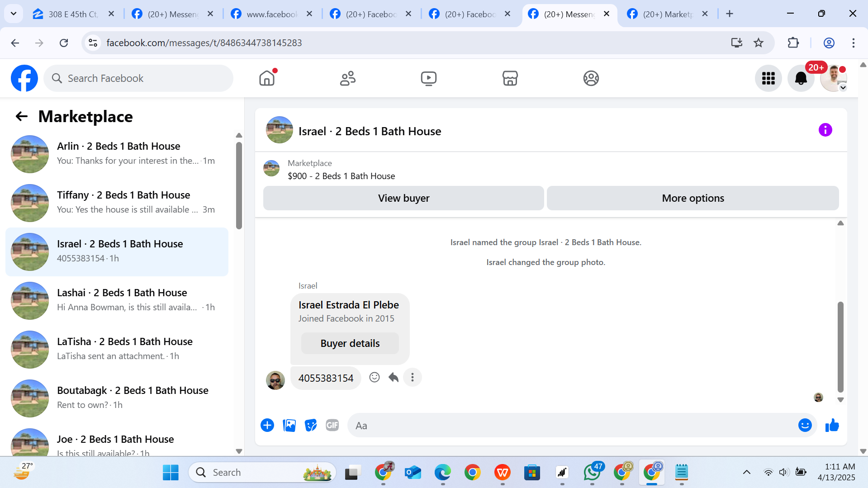Open the emoji picker in message box
This screenshot has height=488, width=868.
pos(805,425)
